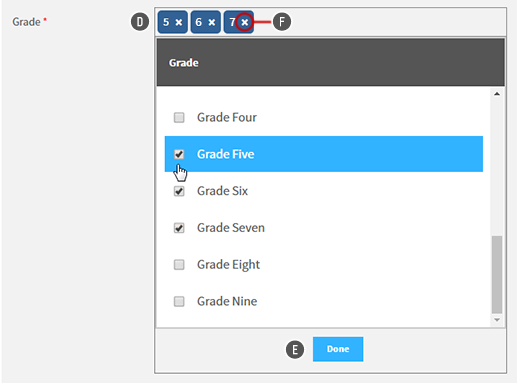This screenshot has height=383, width=517.
Task: Click the Grade dropdown header bar
Action: 331,62
